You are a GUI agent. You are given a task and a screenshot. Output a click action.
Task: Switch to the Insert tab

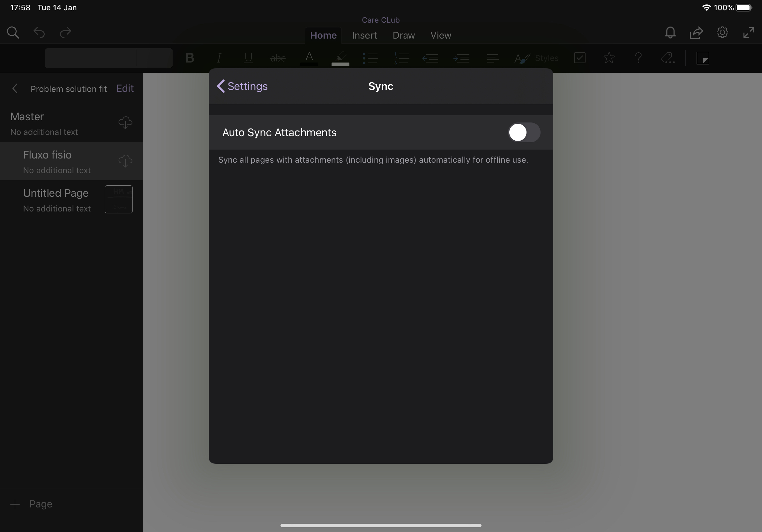364,35
